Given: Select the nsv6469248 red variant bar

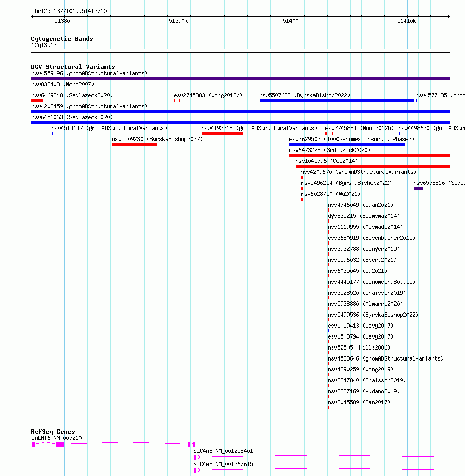Looking at the screenshot, I should click(37, 100).
